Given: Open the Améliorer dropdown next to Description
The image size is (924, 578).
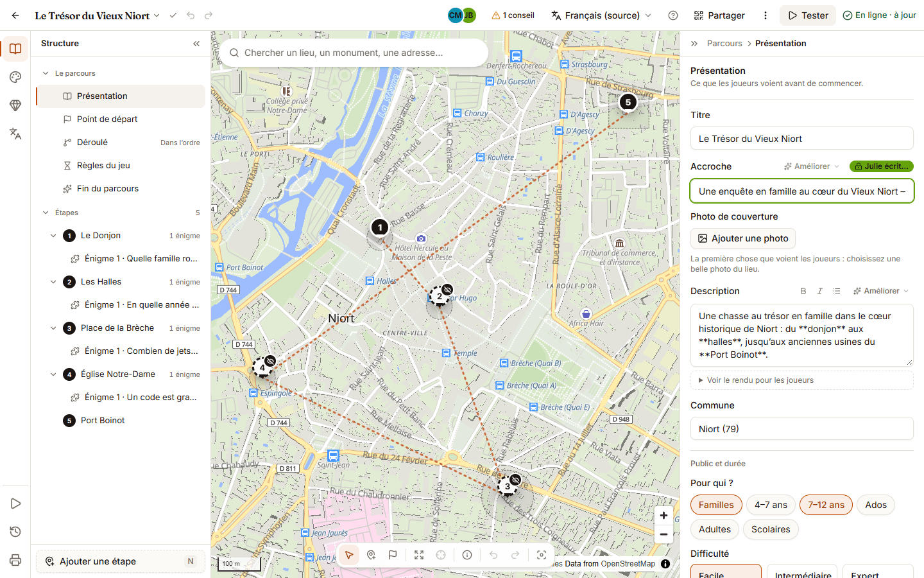Looking at the screenshot, I should pos(881,291).
